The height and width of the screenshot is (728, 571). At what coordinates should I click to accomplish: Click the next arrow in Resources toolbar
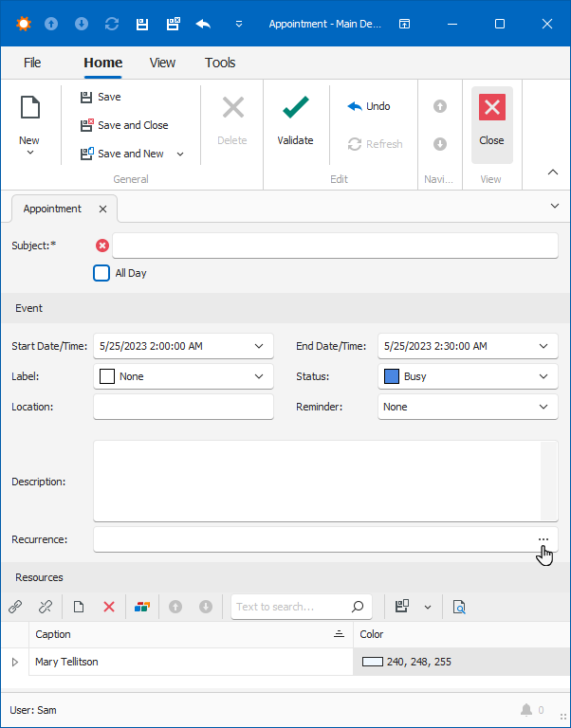[206, 607]
